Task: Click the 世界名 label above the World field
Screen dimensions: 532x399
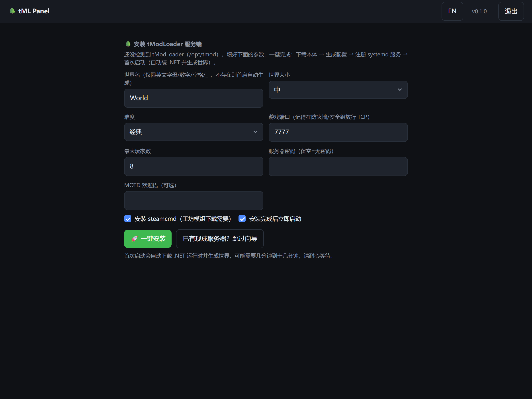Action: click(194, 79)
